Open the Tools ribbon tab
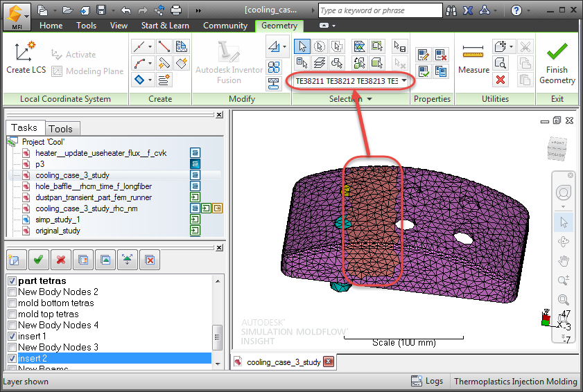The image size is (583, 392). [x=86, y=26]
